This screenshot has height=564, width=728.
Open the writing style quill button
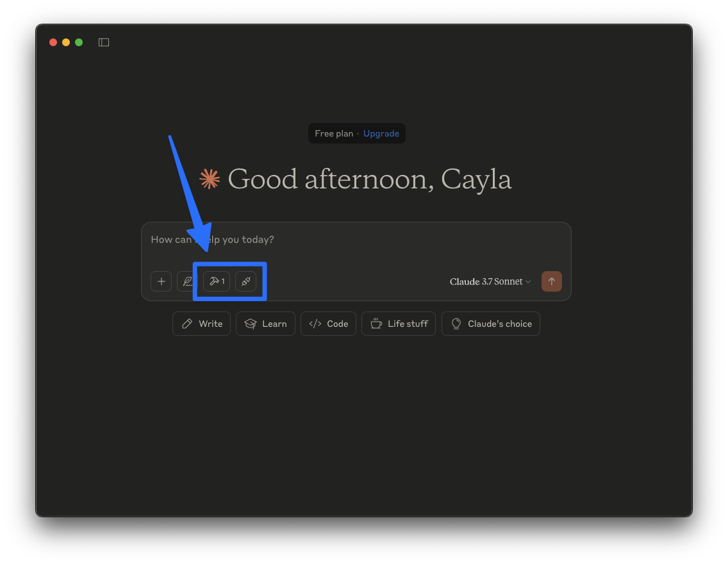click(186, 281)
